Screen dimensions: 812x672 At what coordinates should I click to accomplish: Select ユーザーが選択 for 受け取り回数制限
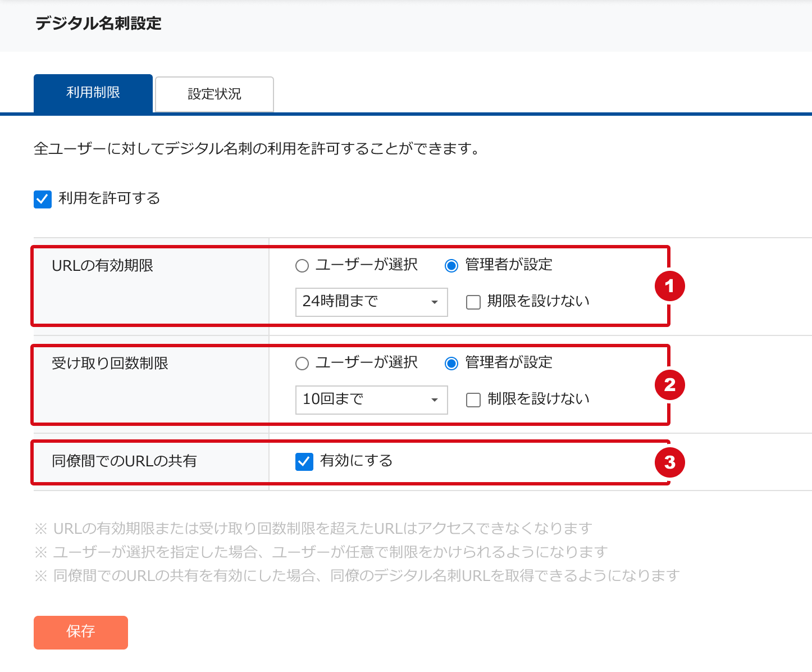pos(302,364)
